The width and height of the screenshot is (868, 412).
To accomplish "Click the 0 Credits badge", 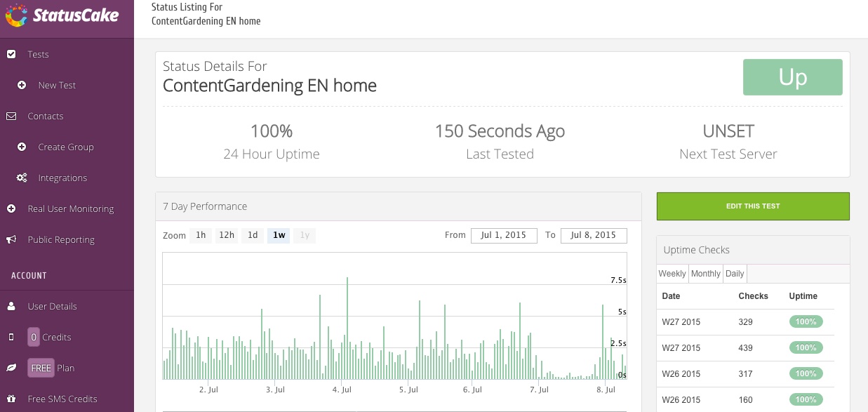I will click(33, 337).
